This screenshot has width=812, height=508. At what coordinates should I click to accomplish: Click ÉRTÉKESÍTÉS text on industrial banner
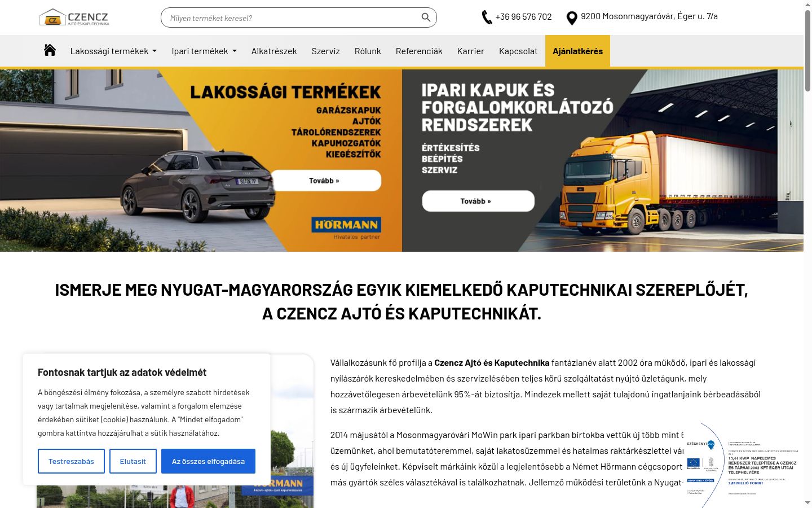point(451,148)
